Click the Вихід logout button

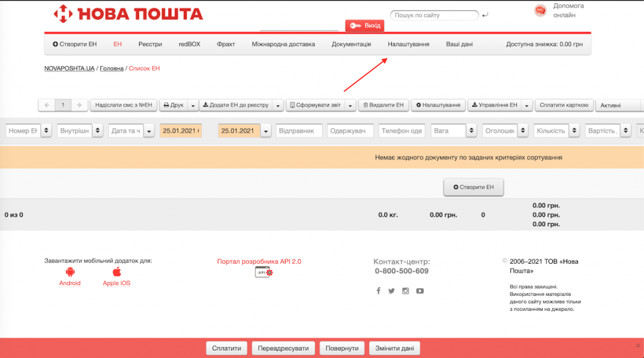365,26
